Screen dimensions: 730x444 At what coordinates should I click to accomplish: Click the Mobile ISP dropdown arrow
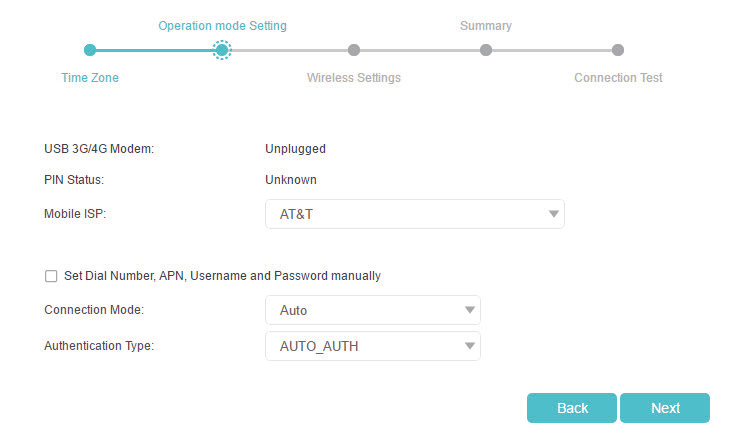(553, 214)
